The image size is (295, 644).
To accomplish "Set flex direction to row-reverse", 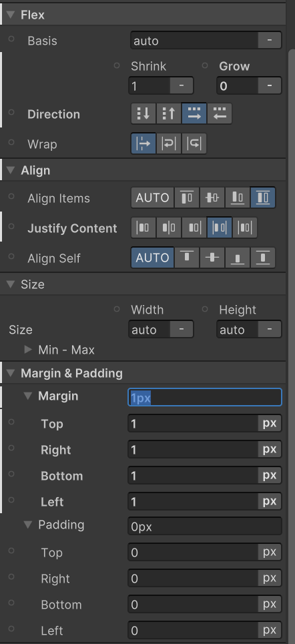I will [220, 113].
